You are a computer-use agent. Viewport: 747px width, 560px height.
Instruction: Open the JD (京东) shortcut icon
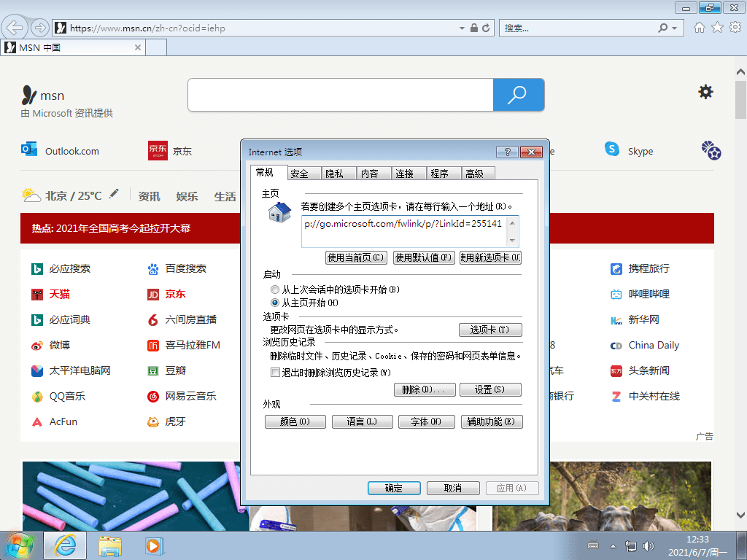pos(157,149)
